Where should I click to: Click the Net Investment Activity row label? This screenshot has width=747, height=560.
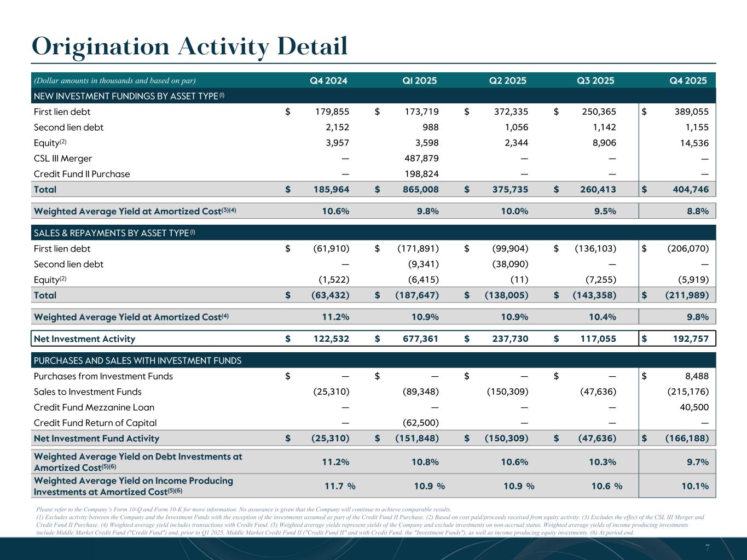84,339
